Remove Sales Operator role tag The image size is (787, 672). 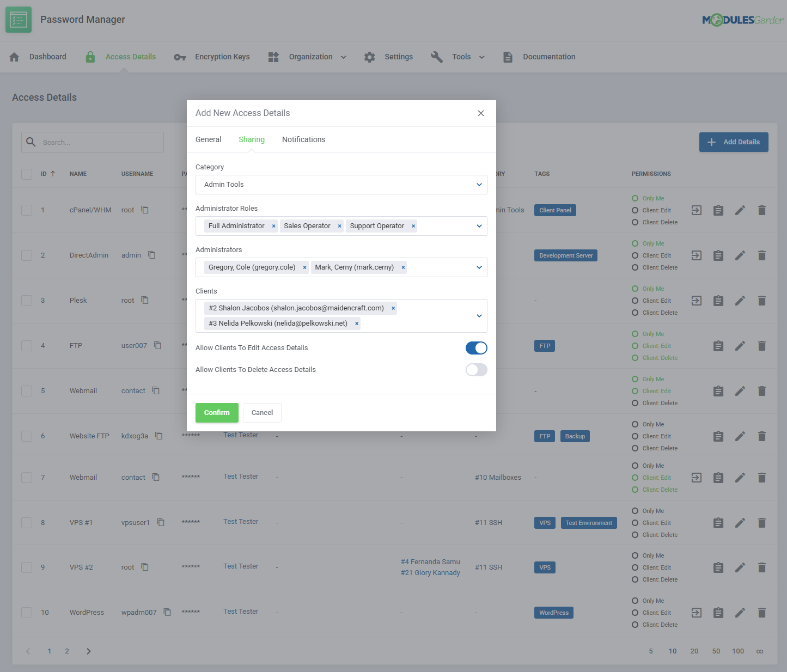(339, 226)
